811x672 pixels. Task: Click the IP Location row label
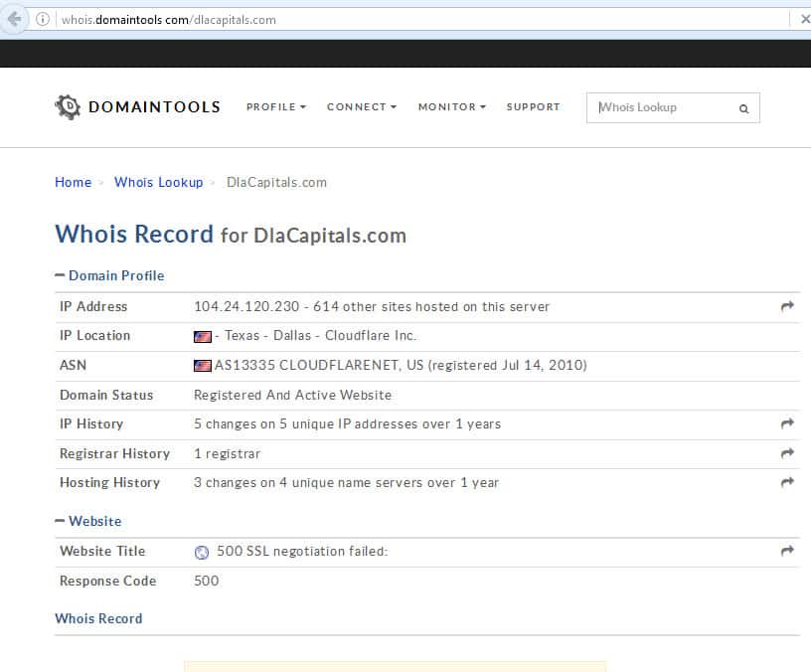pos(94,335)
